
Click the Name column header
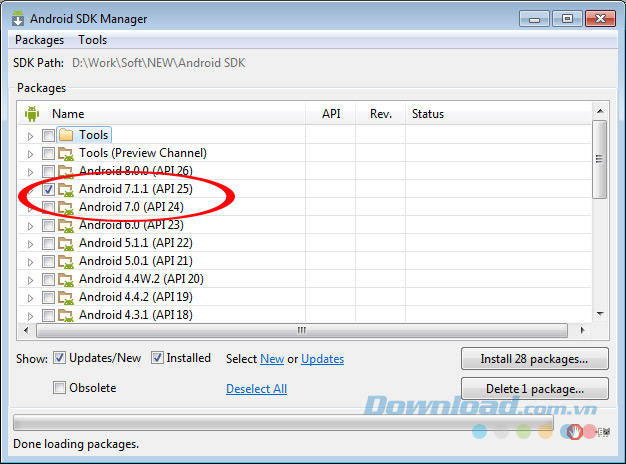coord(162,114)
